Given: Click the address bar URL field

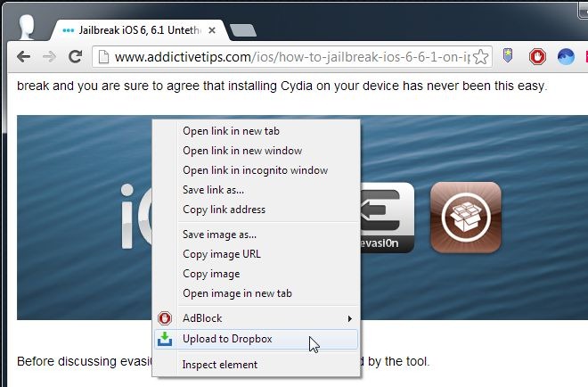Looking at the screenshot, I should [x=291, y=57].
